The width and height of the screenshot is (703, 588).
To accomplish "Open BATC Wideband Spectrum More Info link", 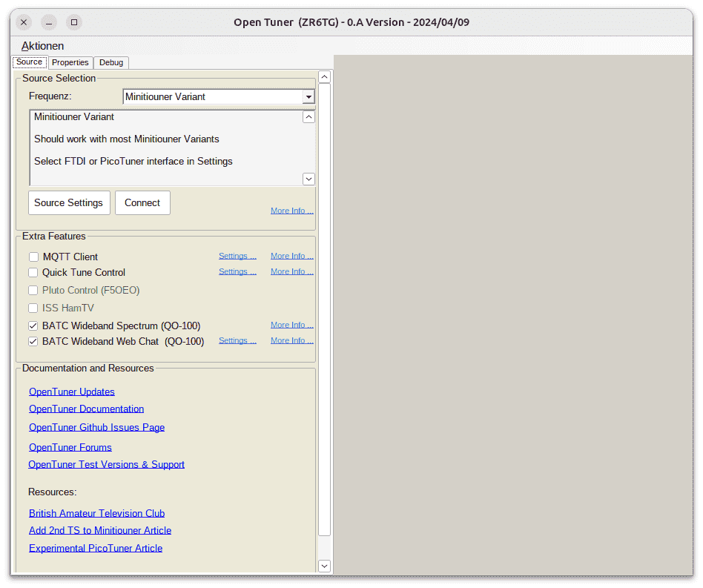I will pos(292,325).
